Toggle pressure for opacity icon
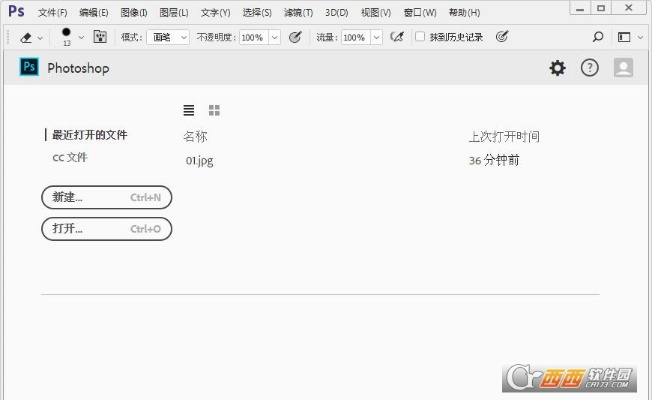This screenshot has height=400, width=652. click(x=295, y=37)
